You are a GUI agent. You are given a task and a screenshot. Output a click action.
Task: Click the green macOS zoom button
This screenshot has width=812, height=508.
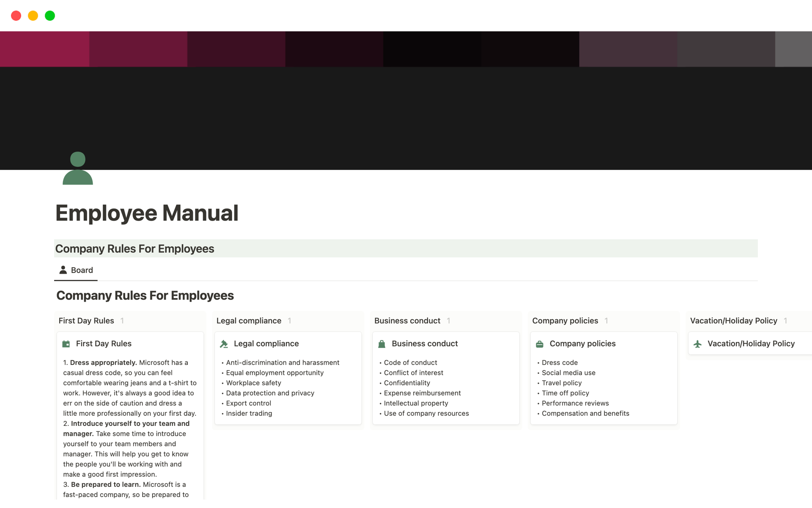tap(49, 15)
